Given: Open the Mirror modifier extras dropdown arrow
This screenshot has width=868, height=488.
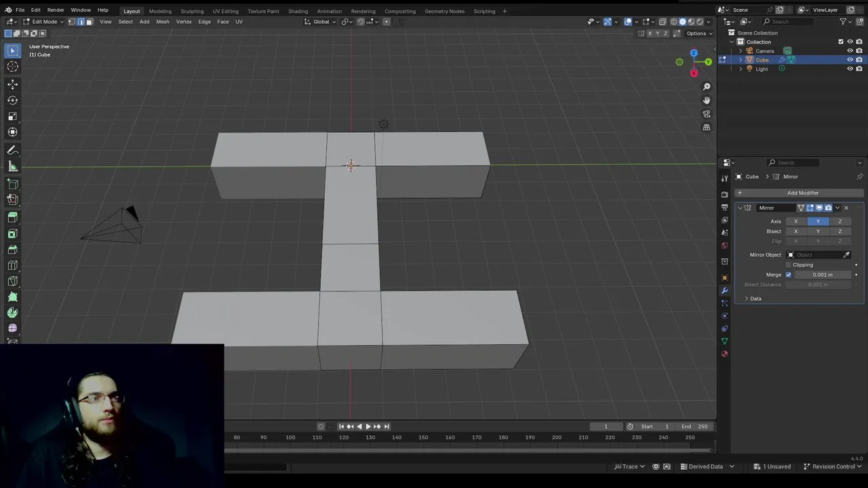Looking at the screenshot, I should (837, 208).
